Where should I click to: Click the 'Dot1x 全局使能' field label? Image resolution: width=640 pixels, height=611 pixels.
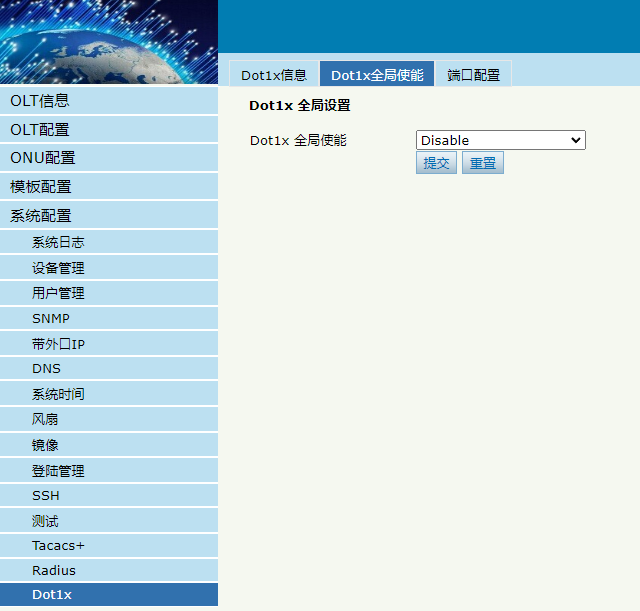click(298, 140)
